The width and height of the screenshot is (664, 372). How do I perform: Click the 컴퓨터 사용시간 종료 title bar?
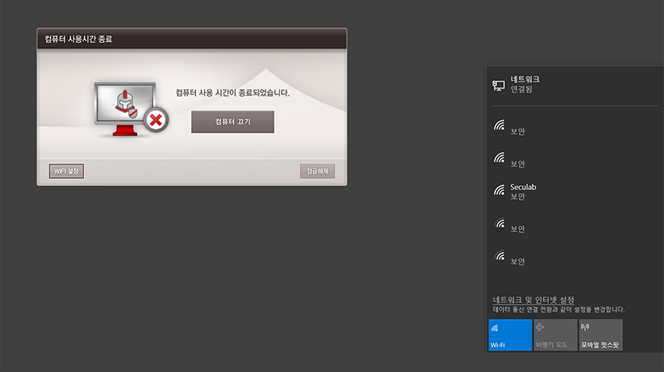[x=192, y=39]
